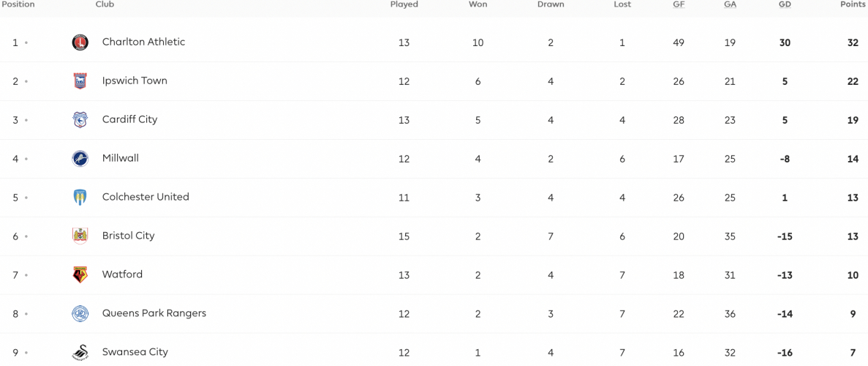Click the Swansea City swan crest
The image size is (868, 366).
coord(80,353)
